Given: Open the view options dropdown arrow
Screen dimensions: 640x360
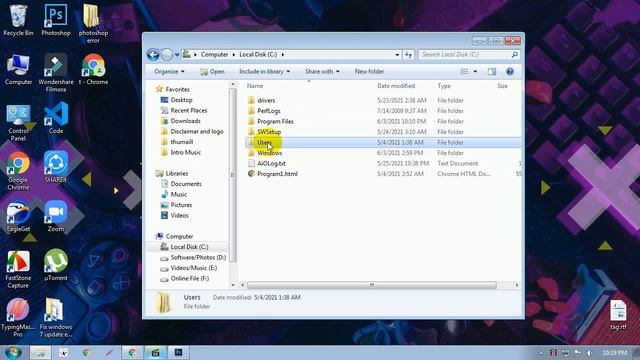Looking at the screenshot, I should [475, 71].
